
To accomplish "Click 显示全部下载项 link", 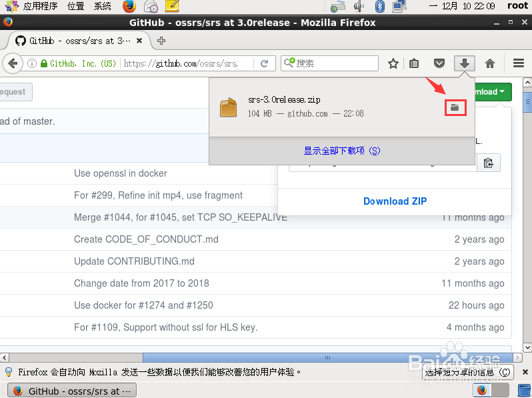I will (x=341, y=151).
